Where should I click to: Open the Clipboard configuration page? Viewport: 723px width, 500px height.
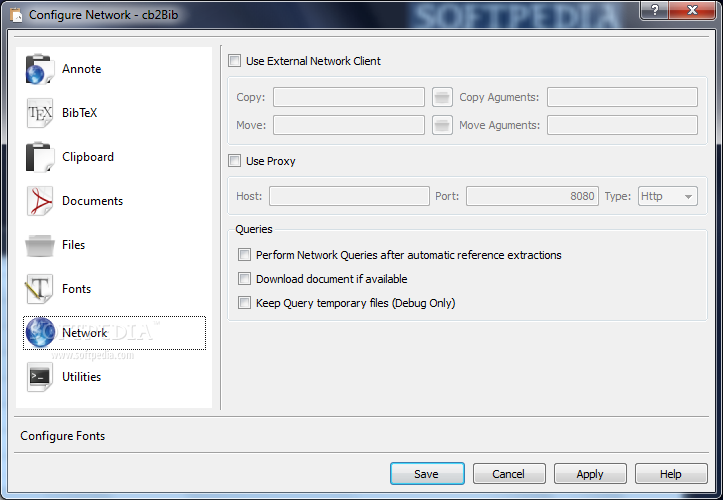coord(114,157)
